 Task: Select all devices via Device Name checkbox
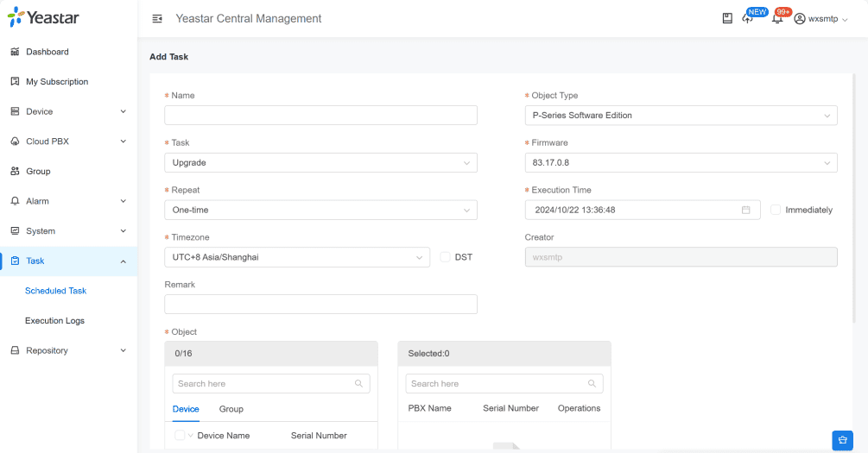click(x=180, y=435)
